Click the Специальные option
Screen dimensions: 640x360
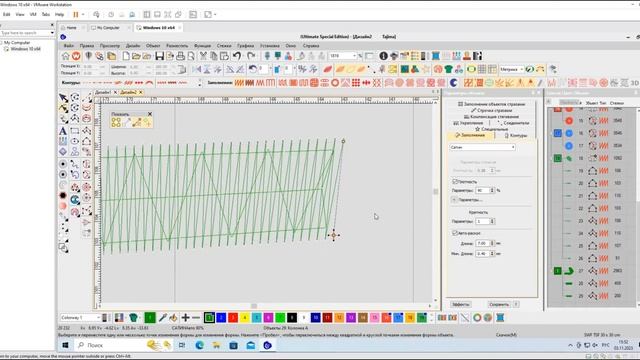click(x=491, y=129)
